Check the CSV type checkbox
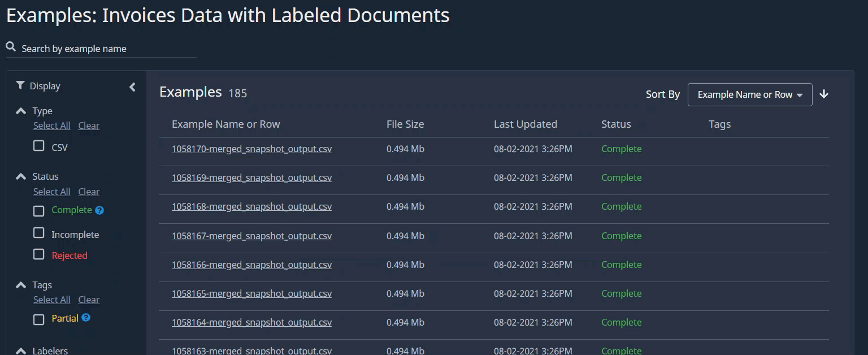The image size is (868, 355). tap(38, 146)
